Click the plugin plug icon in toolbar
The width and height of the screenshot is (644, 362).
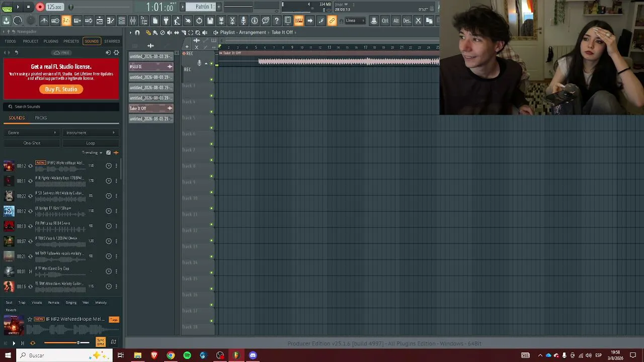pyautogui.click(x=166, y=21)
